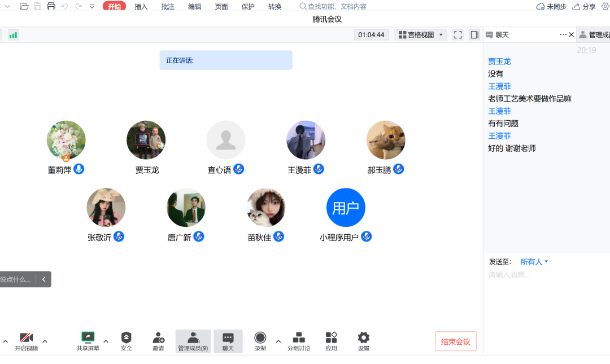Unmute 郝玉鹏's microphone
This screenshot has height=364, width=610.
[398, 169]
